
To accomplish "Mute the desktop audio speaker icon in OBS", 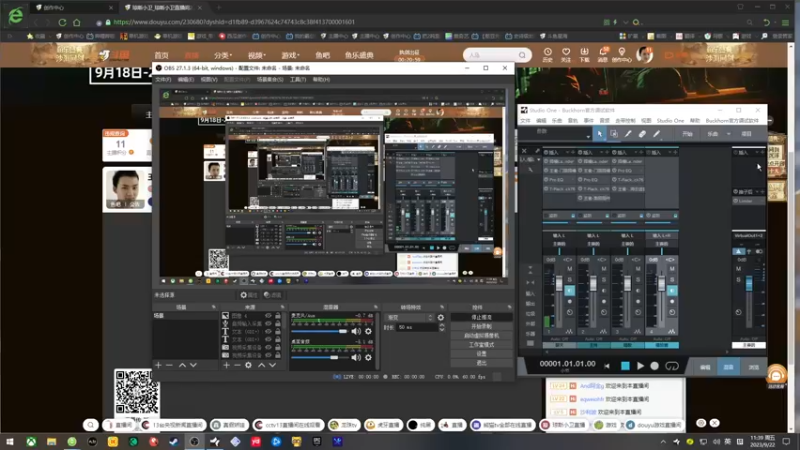I will pos(356,357).
